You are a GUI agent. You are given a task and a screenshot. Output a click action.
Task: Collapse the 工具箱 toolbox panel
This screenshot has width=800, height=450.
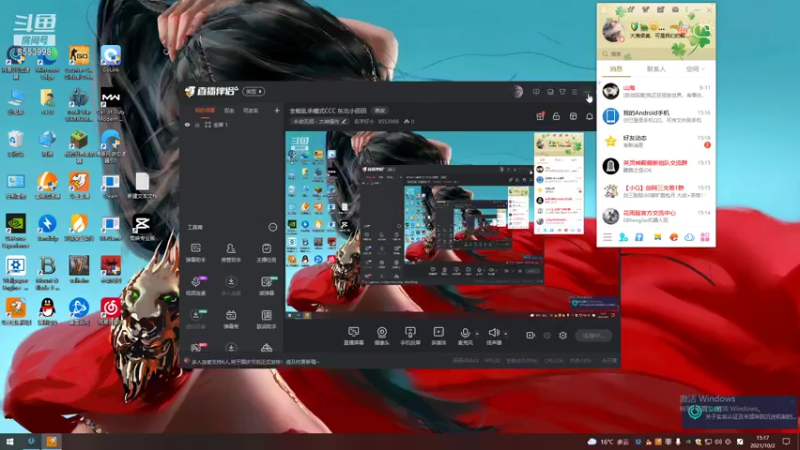[273, 227]
